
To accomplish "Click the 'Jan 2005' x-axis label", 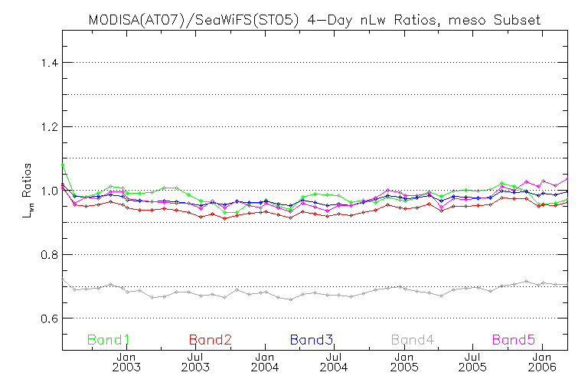I will 404,362.
